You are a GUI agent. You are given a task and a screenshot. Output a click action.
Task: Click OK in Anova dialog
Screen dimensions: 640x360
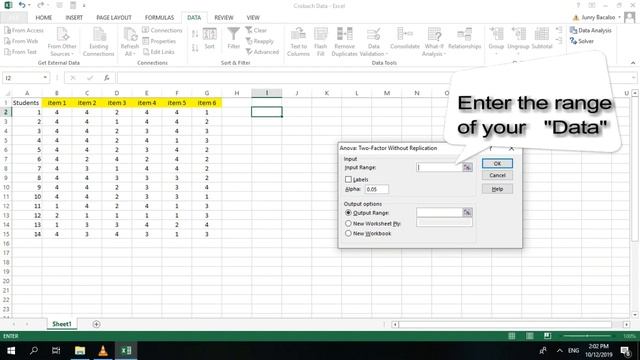[497, 163]
